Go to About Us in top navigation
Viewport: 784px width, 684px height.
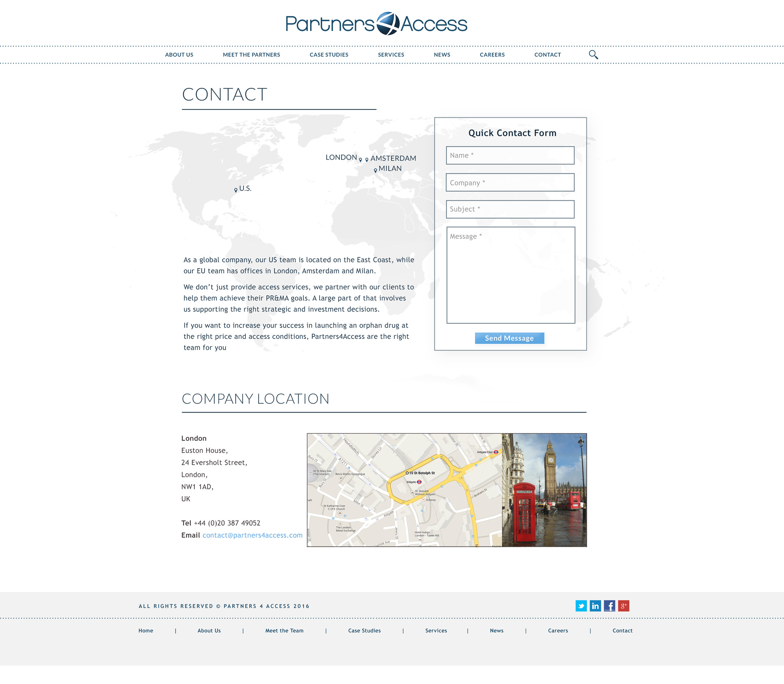click(179, 55)
